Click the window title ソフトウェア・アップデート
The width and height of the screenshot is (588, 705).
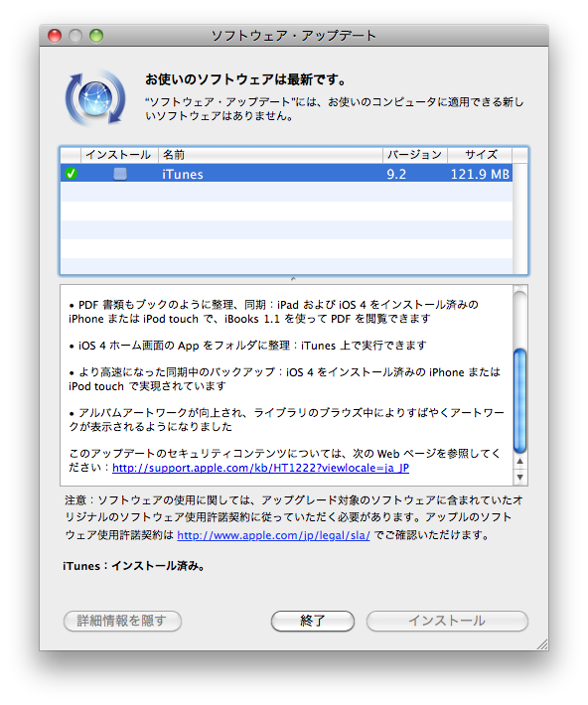click(293, 36)
